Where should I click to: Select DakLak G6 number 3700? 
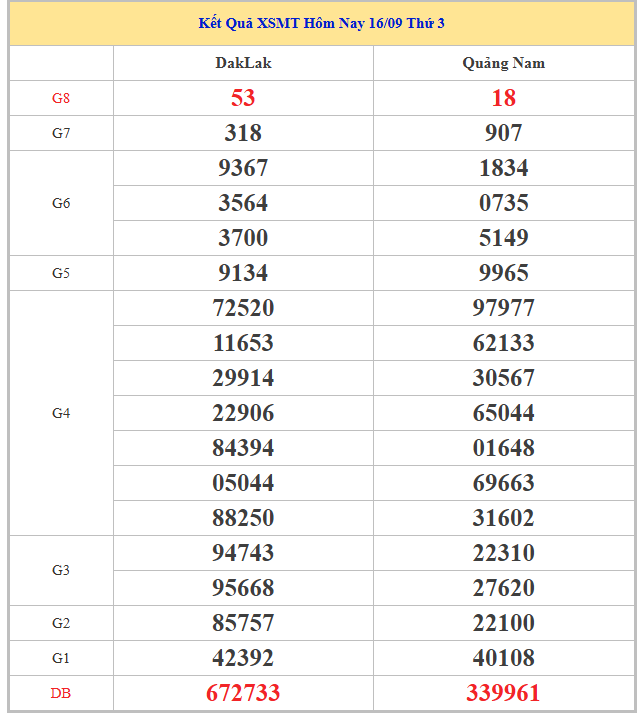click(243, 238)
